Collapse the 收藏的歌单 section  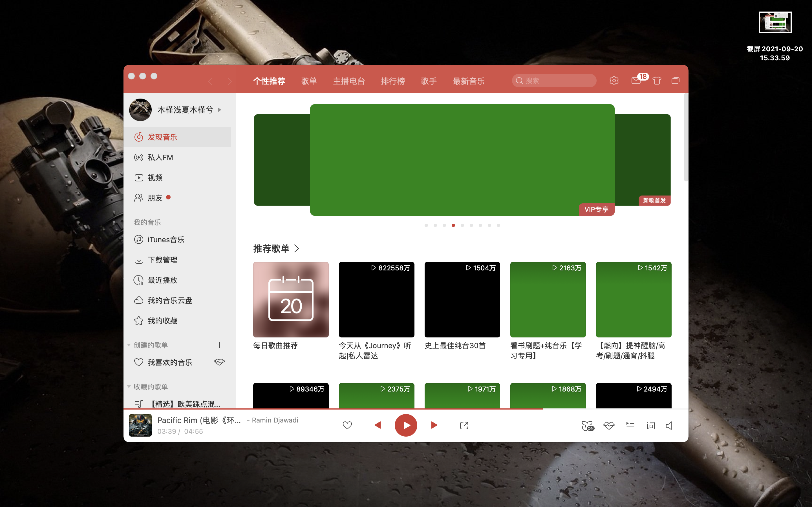tap(129, 387)
